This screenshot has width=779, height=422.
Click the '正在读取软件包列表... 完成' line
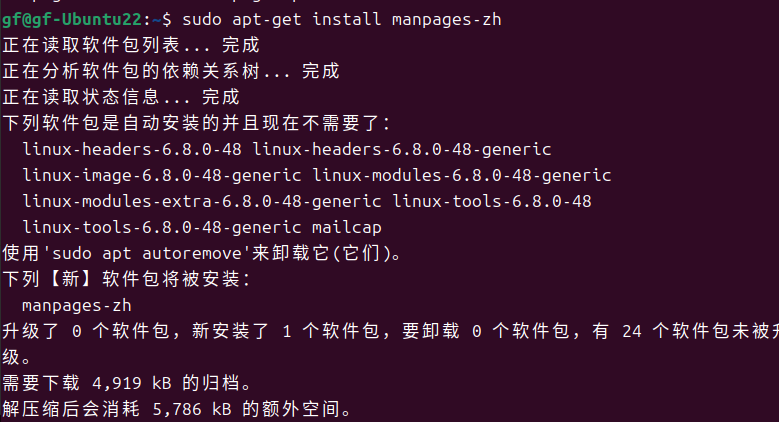131,45
